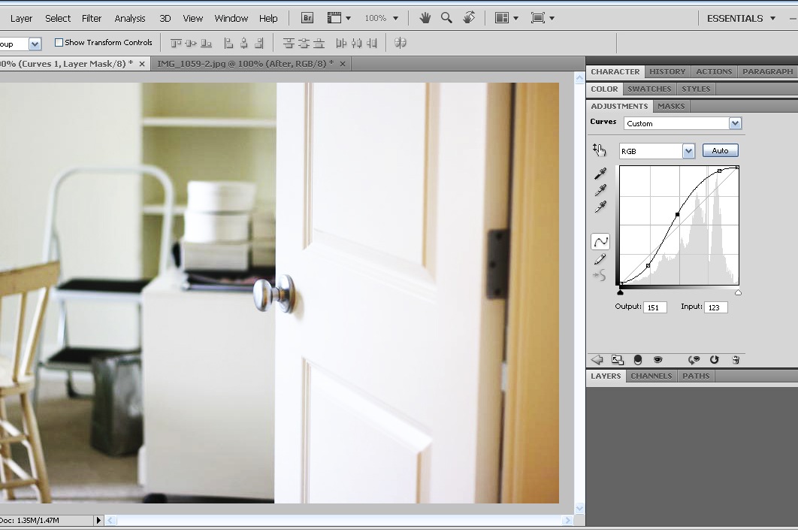Image resolution: width=798 pixels, height=532 pixels.
Task: Launch Adobe Bridge with Br icon
Action: tap(307, 18)
